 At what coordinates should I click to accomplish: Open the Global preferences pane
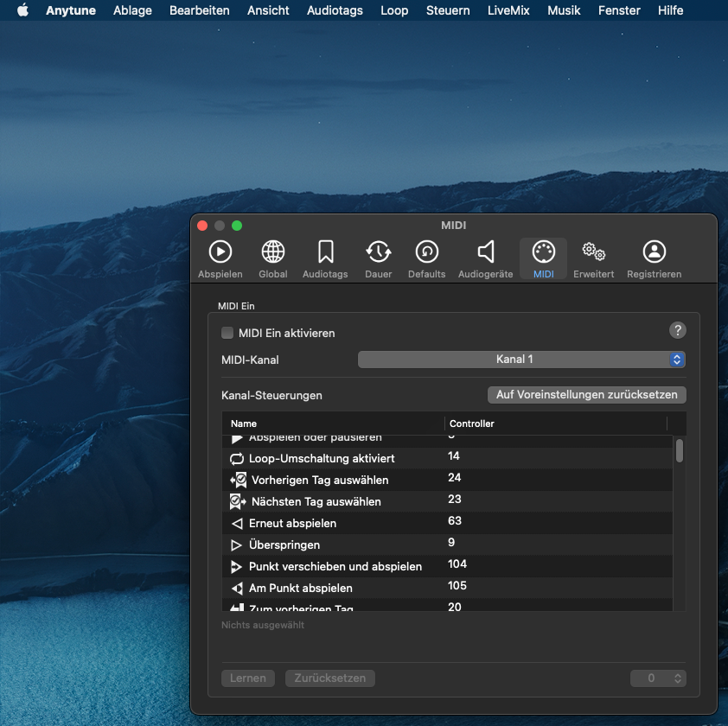tap(273, 259)
